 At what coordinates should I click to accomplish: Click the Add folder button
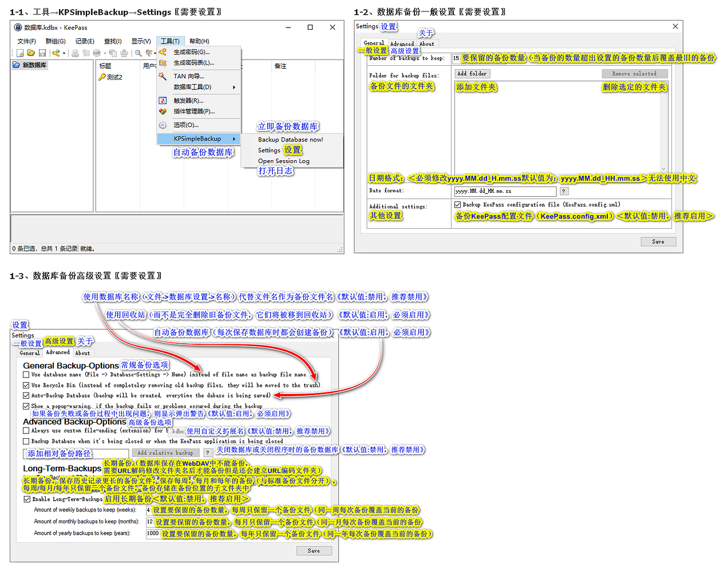(x=472, y=73)
